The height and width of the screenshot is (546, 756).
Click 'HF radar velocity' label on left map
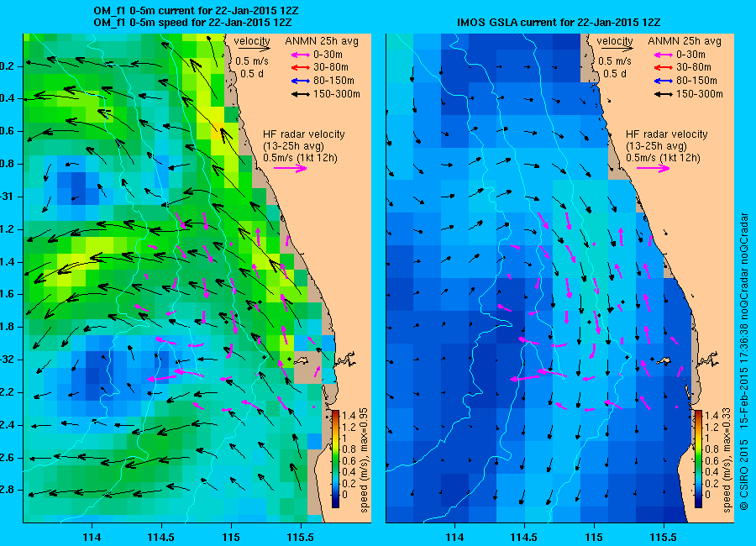coord(304,134)
